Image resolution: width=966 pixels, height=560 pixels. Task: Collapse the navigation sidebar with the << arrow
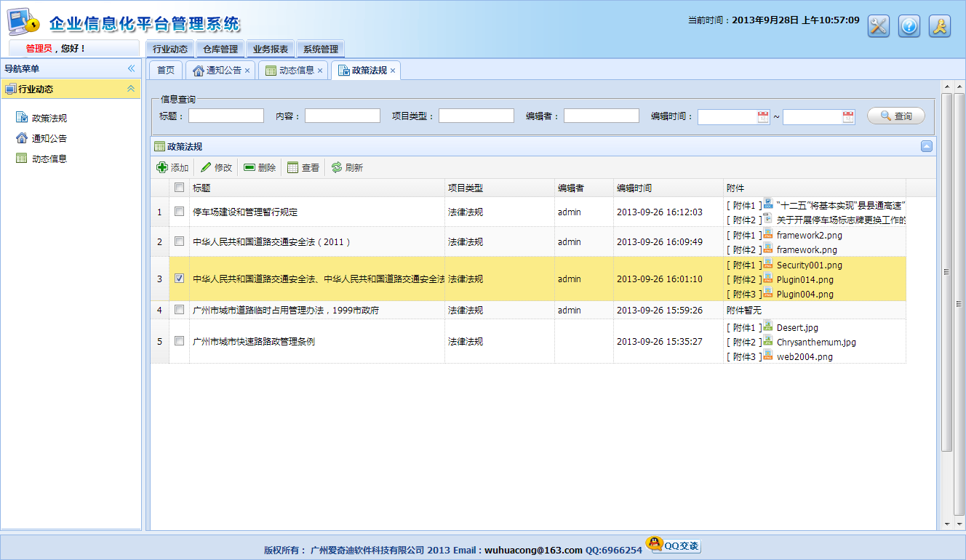pos(132,68)
